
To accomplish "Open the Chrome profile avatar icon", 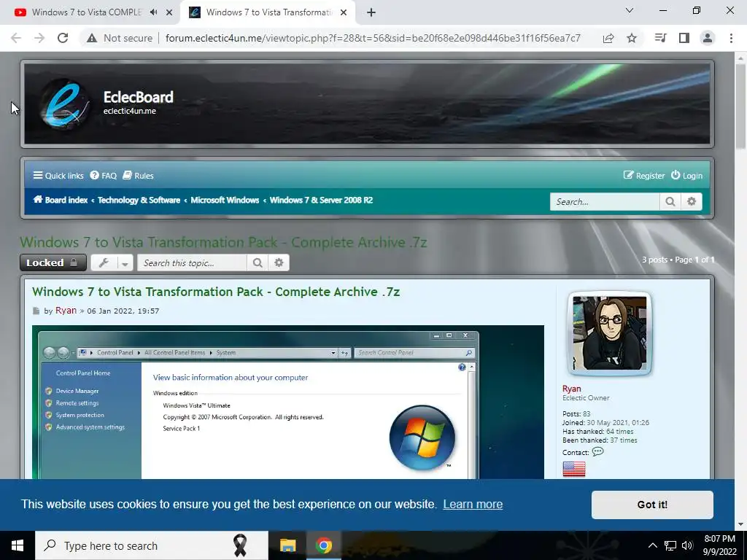I will (x=708, y=38).
